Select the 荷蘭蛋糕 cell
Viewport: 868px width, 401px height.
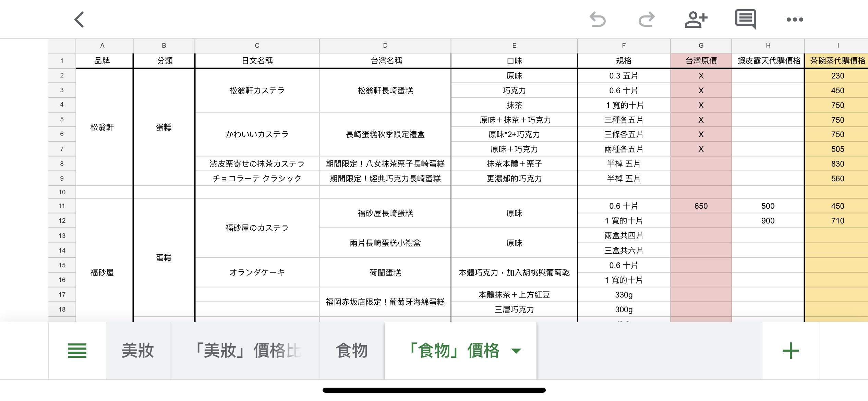(x=385, y=272)
